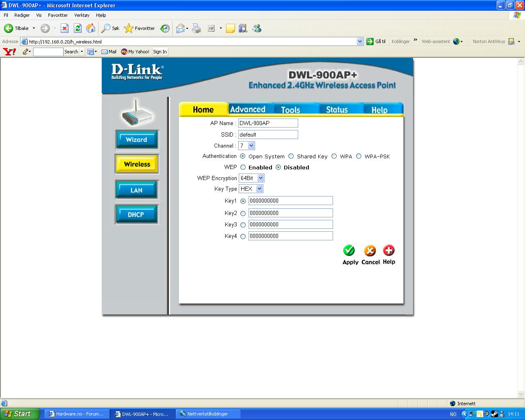The width and height of the screenshot is (525, 420).
Task: Open the Fil menu
Action: click(x=6, y=15)
